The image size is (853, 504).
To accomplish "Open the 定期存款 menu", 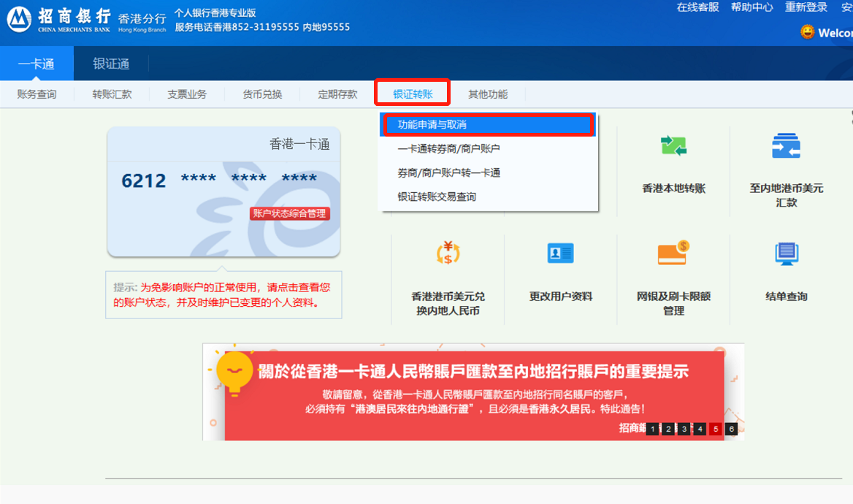I will click(338, 94).
